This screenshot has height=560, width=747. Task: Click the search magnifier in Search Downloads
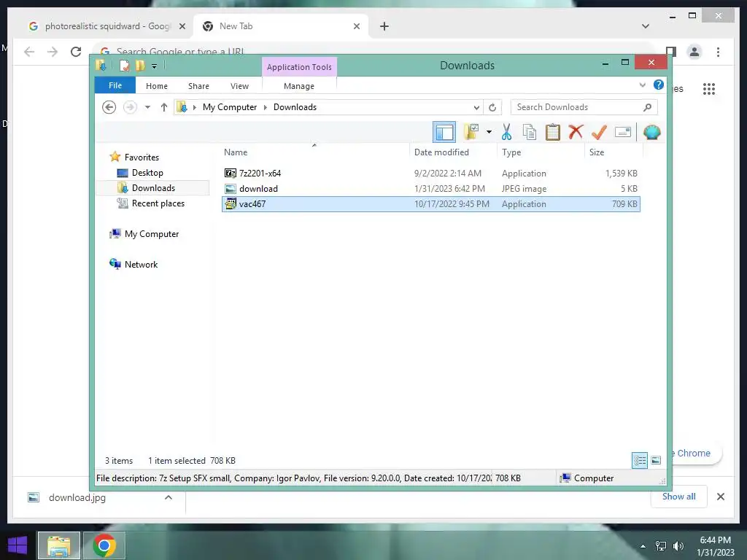(648, 107)
